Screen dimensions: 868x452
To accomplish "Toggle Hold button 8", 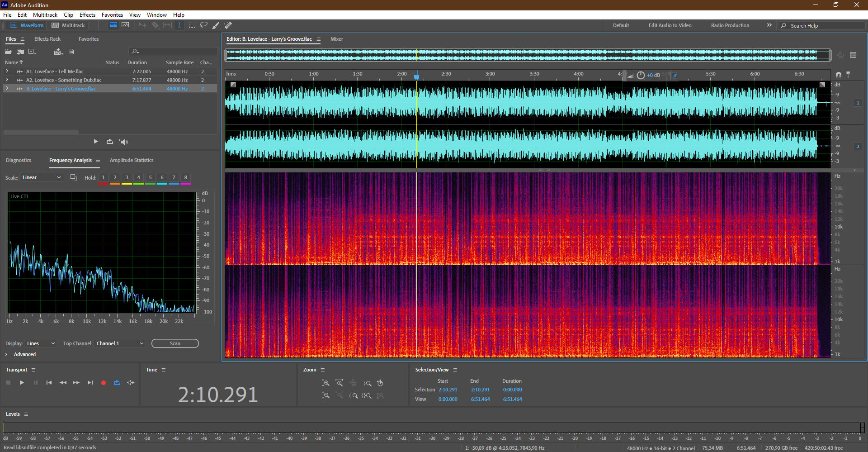I will tap(185, 177).
